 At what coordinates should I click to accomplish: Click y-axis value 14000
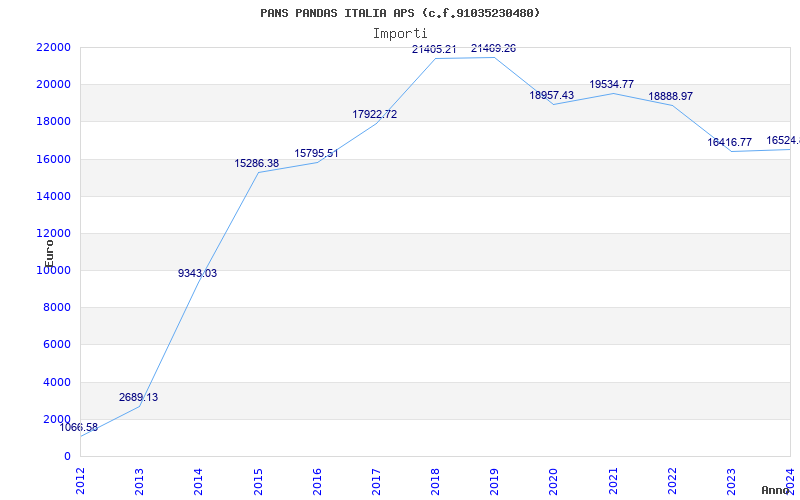pyautogui.click(x=53, y=196)
